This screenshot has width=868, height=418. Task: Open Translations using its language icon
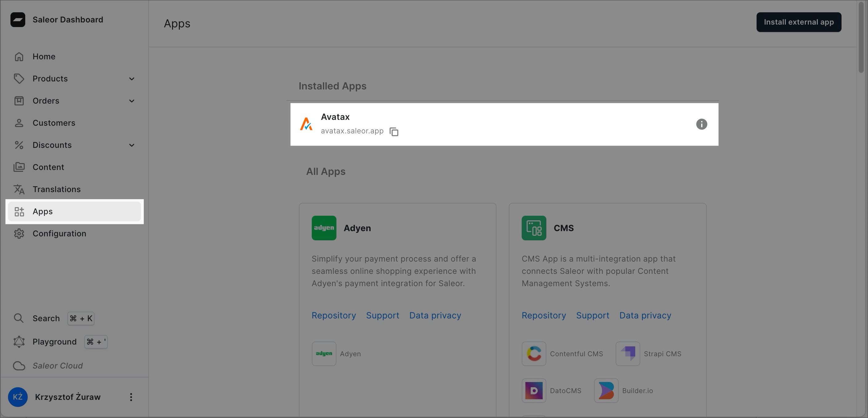click(x=19, y=189)
